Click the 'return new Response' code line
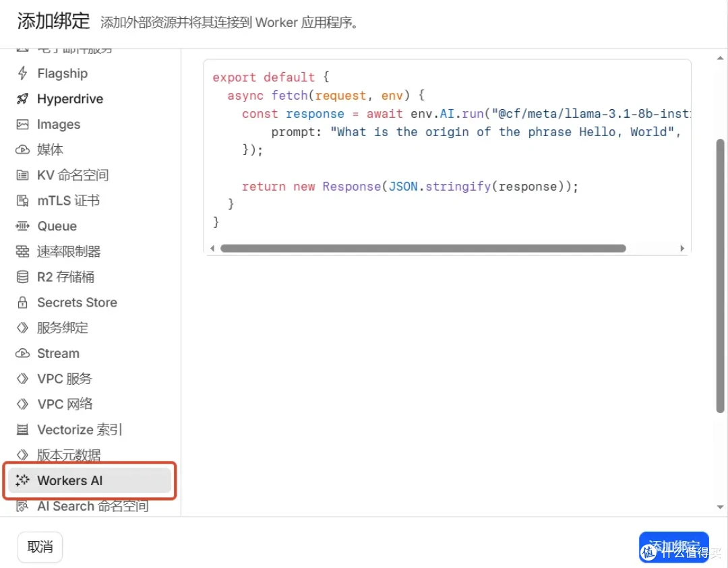728x568 pixels. click(x=410, y=187)
